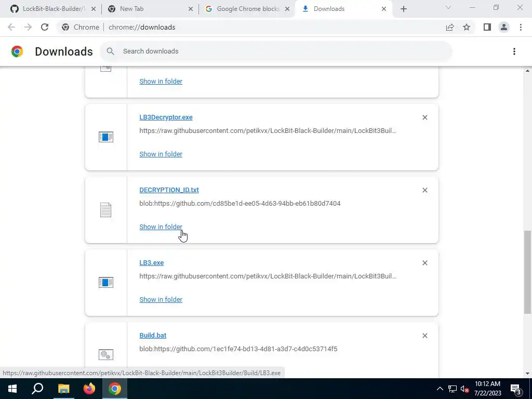Screen dimensions: 532x399
Task: Open the taskbar clock and date
Action: click(487, 389)
